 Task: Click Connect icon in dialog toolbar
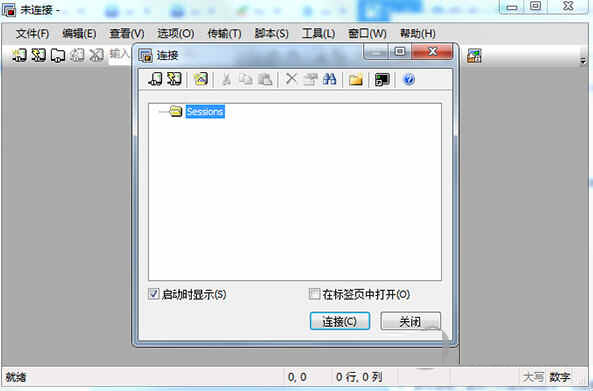tap(155, 79)
